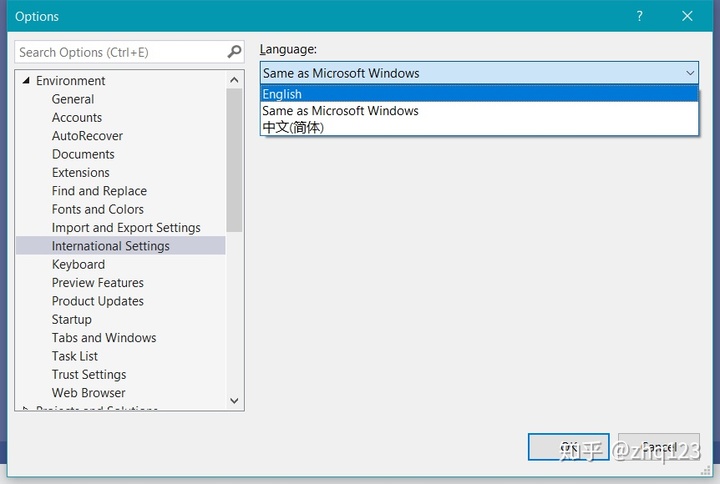720x484 pixels.
Task: Choose English from the language list
Action: (x=479, y=94)
